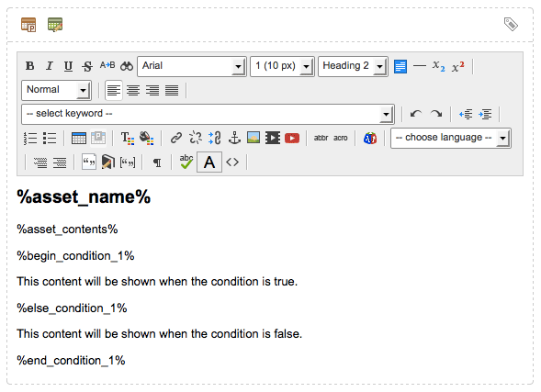Screen dimensions: 541x392
Task: Toggle underline formatting
Action: 68,66
